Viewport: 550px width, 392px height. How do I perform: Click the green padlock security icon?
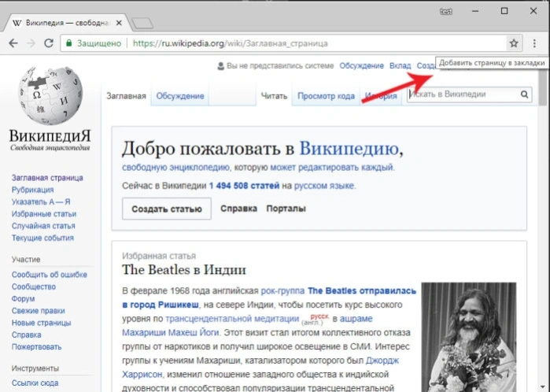coord(69,43)
